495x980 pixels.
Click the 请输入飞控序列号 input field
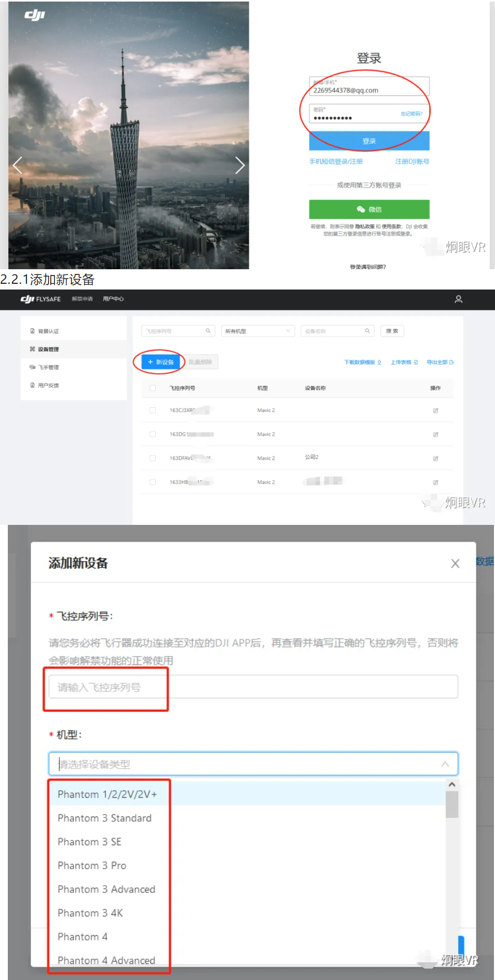253,687
